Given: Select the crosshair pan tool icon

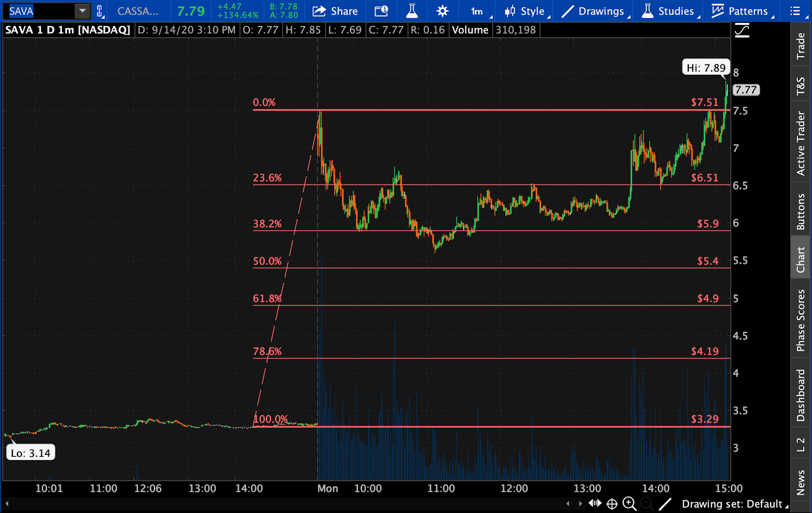Looking at the screenshot, I should point(612,504).
